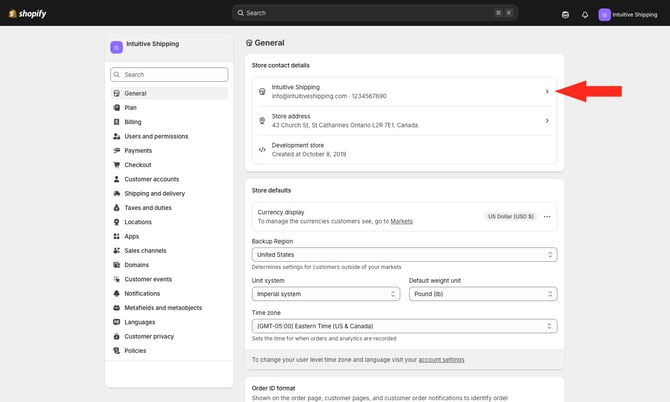
Task: Open Metafields and metaobjects settings
Action: coord(169,308)
